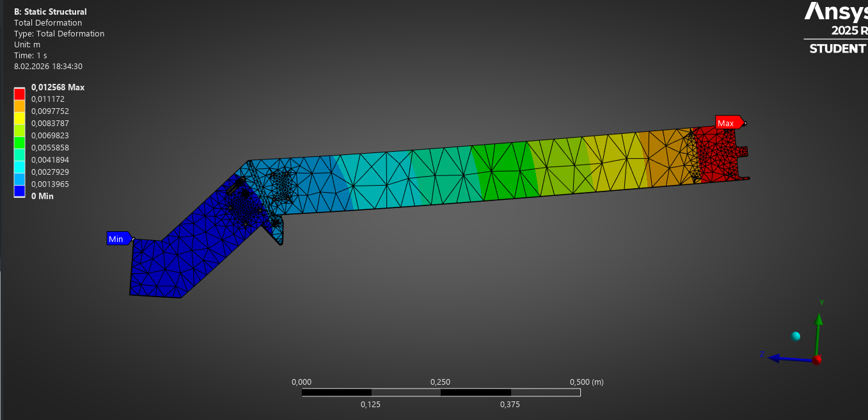Select the red legend color band
Image resolution: width=868 pixels, height=420 pixels.
pyautogui.click(x=20, y=93)
